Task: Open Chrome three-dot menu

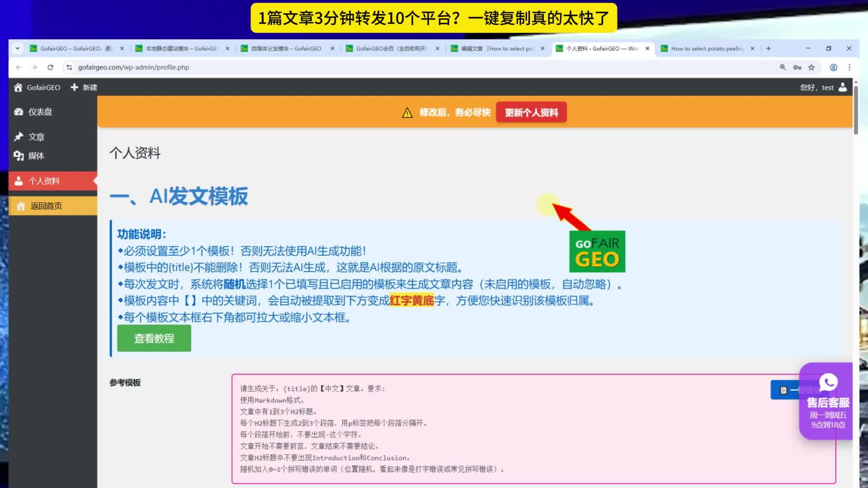Action: coord(849,67)
